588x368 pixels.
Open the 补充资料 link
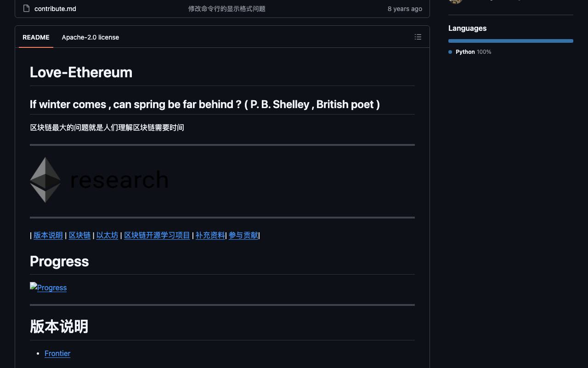point(210,235)
